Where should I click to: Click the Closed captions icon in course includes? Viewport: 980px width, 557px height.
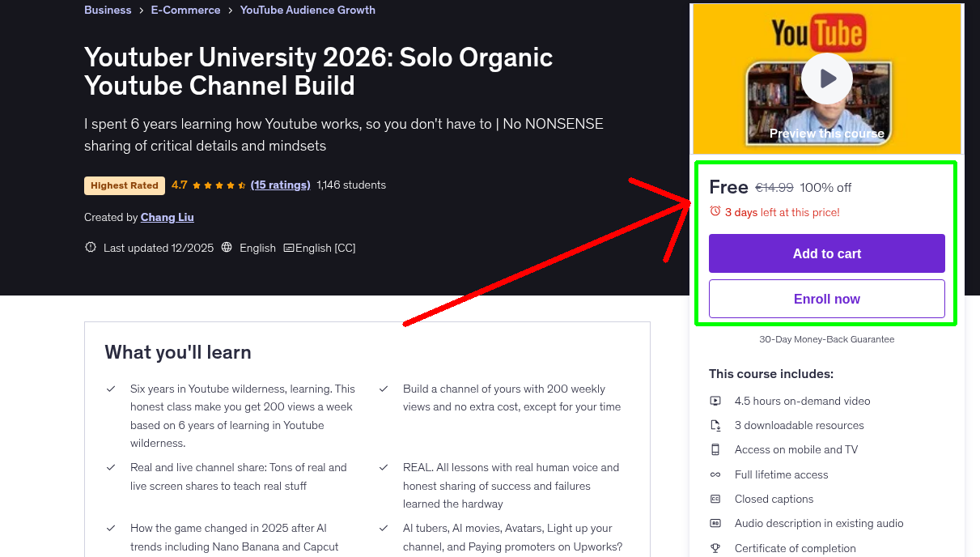tap(715, 499)
